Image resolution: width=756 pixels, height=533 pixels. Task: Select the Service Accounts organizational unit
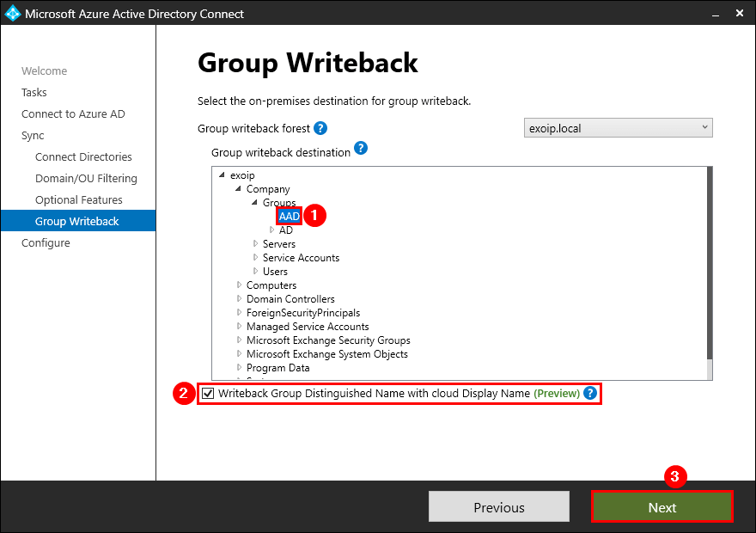point(301,258)
